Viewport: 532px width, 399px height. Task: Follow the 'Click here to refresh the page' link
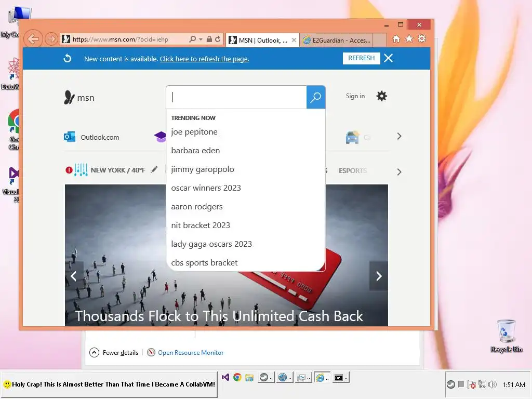(204, 59)
